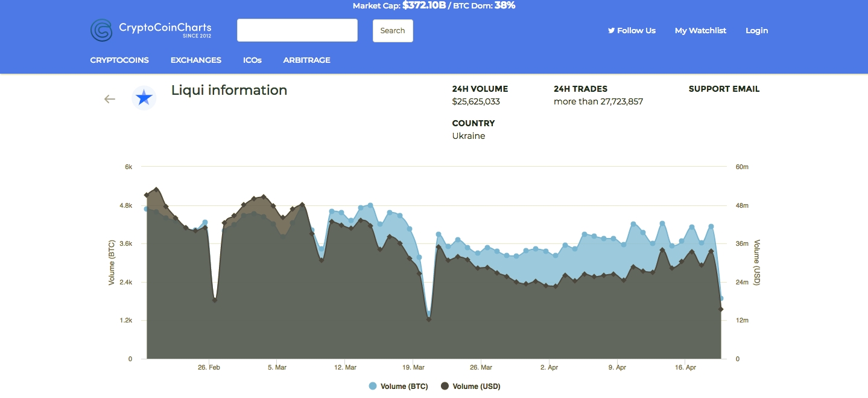The image size is (868, 398).
Task: Click the 24m right axis label
Action: point(742,282)
